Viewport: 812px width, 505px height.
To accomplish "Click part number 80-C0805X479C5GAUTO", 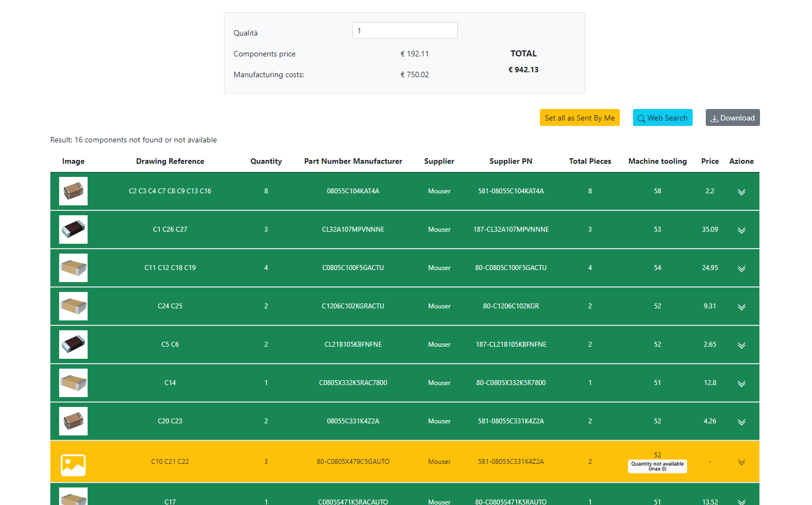I will point(353,462).
